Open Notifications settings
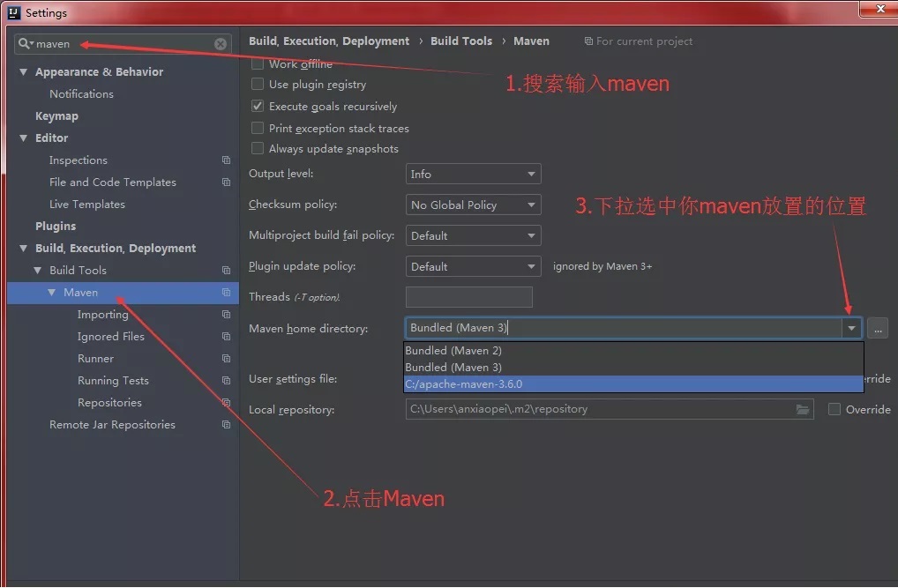 [x=81, y=94]
